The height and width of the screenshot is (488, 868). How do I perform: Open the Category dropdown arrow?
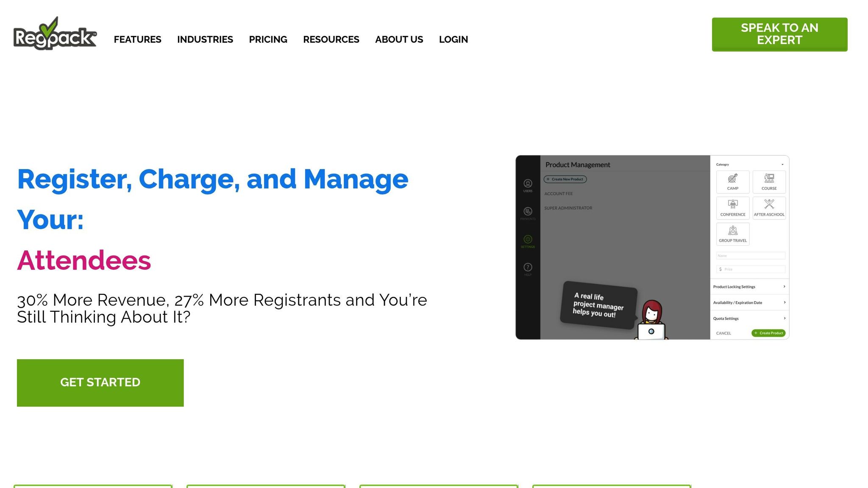[782, 164]
